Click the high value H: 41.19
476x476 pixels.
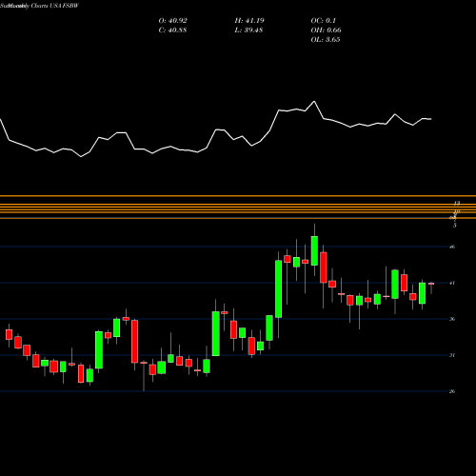coord(249,21)
